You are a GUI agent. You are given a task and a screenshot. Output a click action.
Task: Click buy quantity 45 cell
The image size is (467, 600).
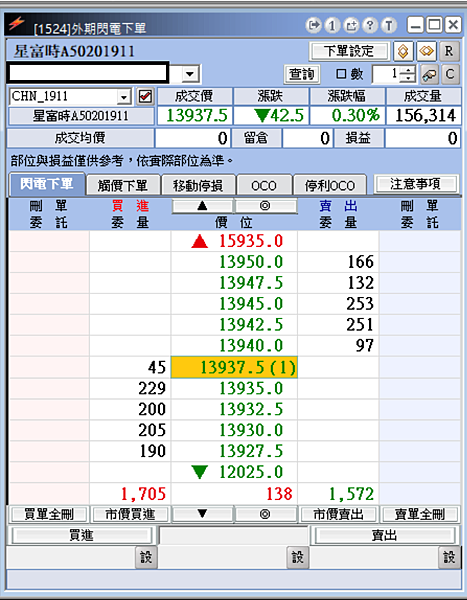(x=130, y=367)
